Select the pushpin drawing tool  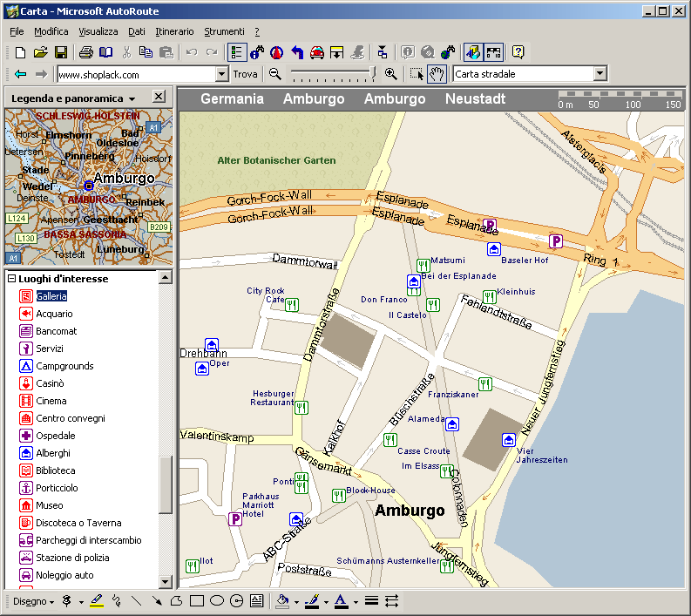pyautogui.click(x=67, y=601)
